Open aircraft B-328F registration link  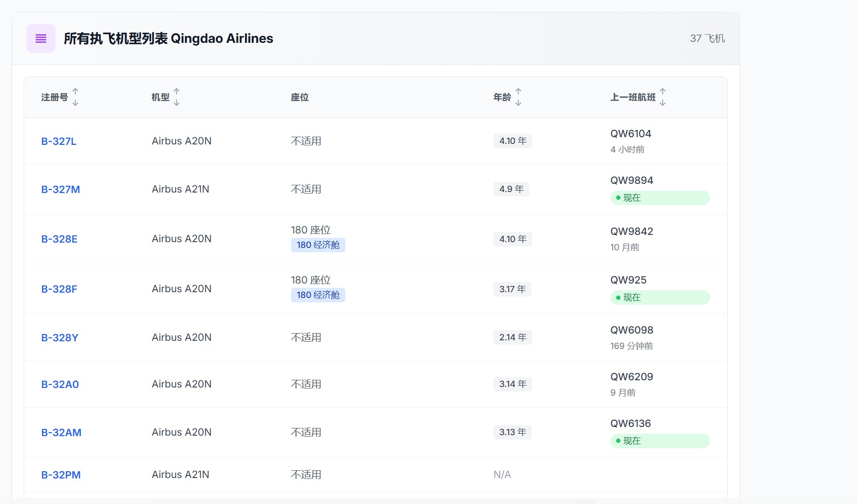[x=59, y=289]
